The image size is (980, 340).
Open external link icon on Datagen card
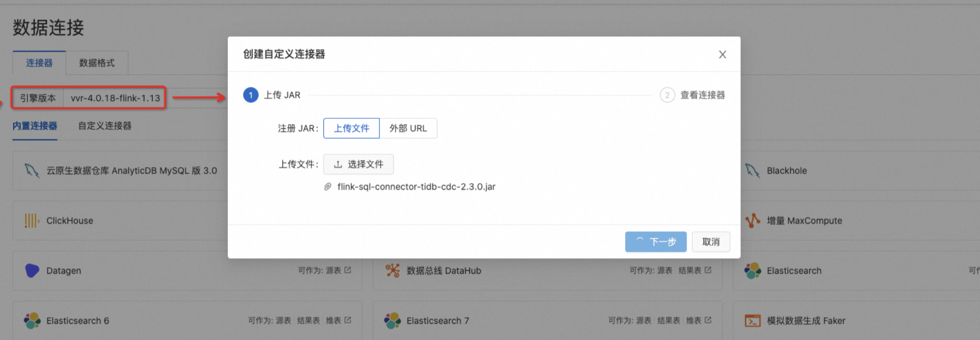coord(348,270)
